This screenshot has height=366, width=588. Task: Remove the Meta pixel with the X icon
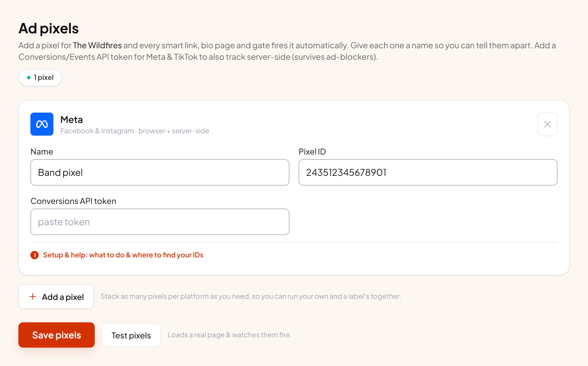547,124
